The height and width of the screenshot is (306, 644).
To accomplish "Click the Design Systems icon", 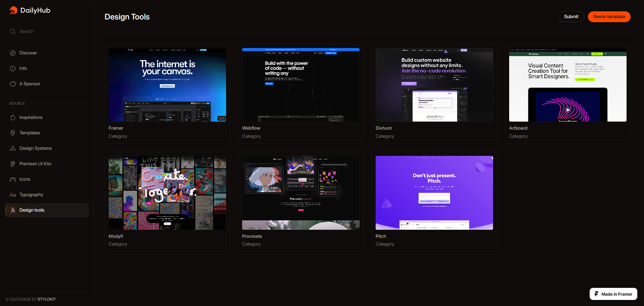I will point(13,148).
